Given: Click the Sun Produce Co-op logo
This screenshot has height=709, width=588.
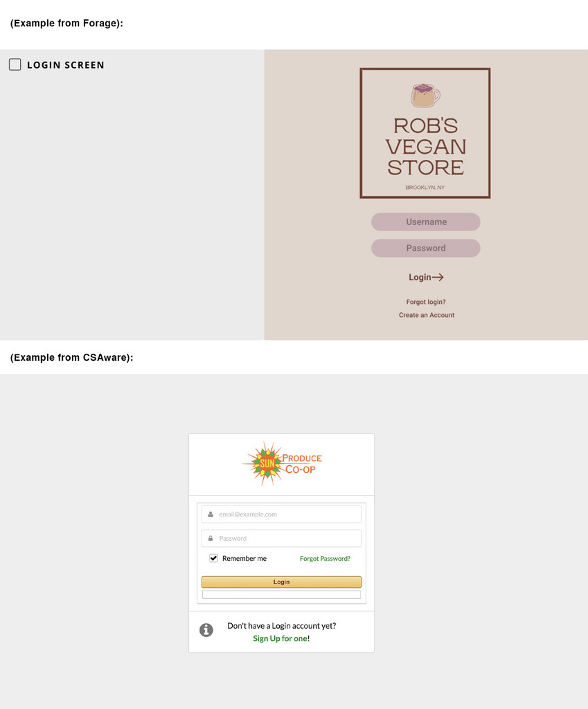Looking at the screenshot, I should (x=282, y=463).
